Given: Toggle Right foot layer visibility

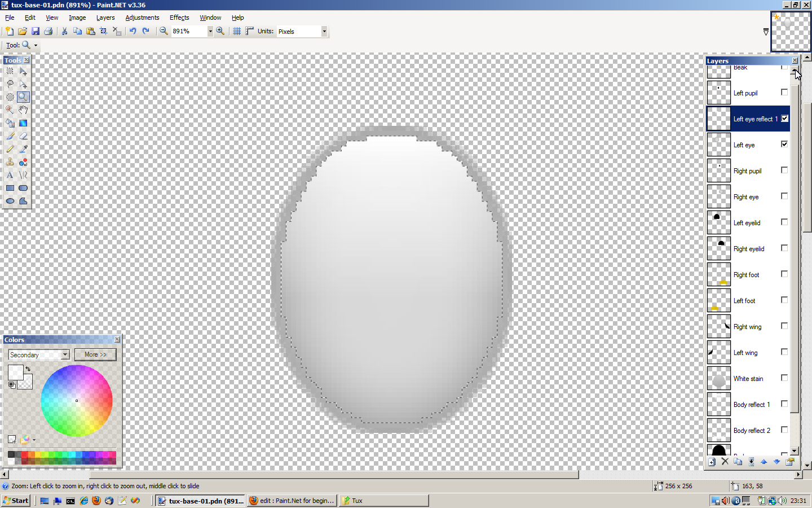Looking at the screenshot, I should [x=784, y=274].
